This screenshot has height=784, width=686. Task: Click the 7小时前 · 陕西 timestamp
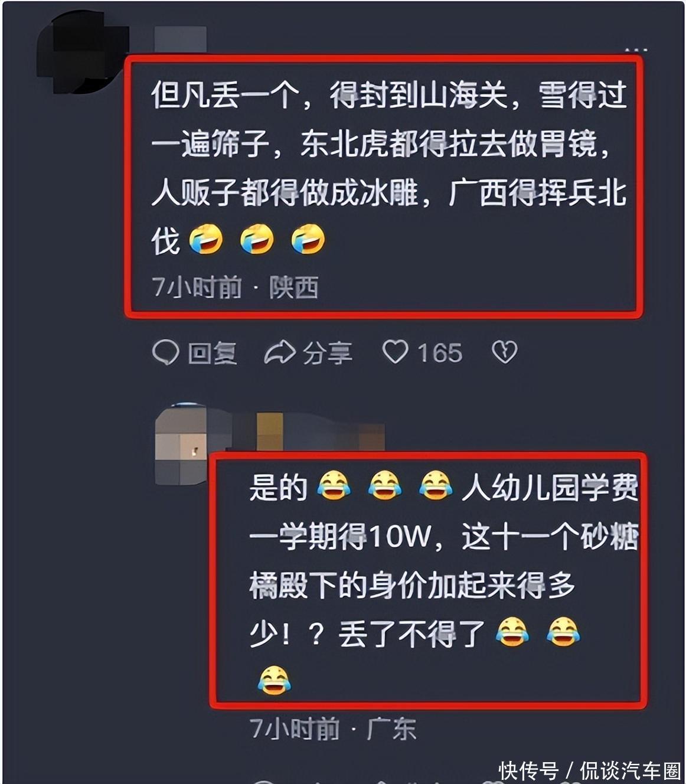pyautogui.click(x=236, y=288)
